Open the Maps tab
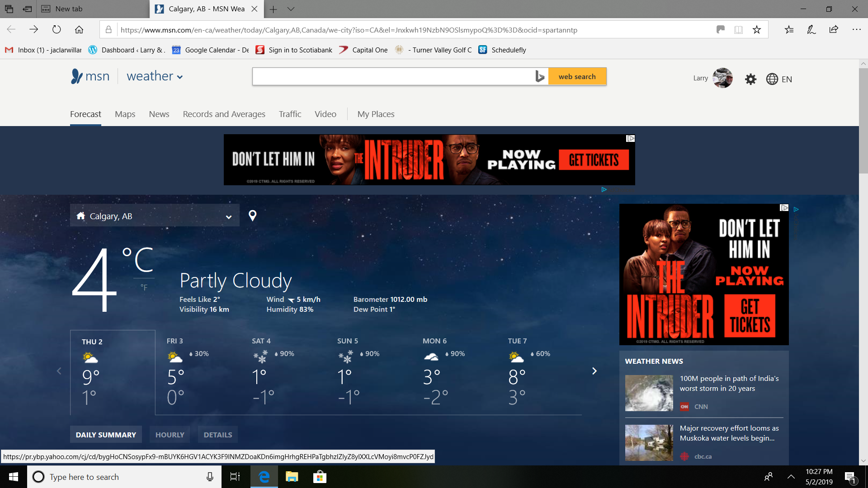The image size is (868, 488). pos(125,114)
